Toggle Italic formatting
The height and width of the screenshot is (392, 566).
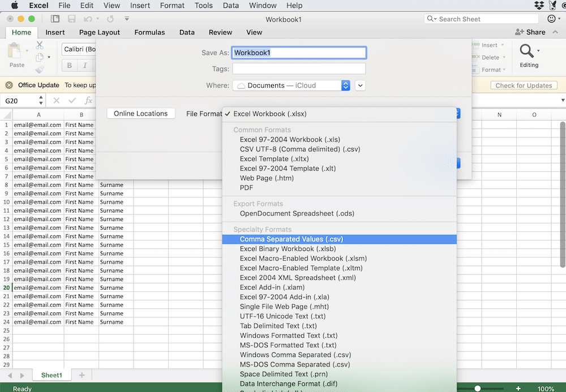pos(85,65)
